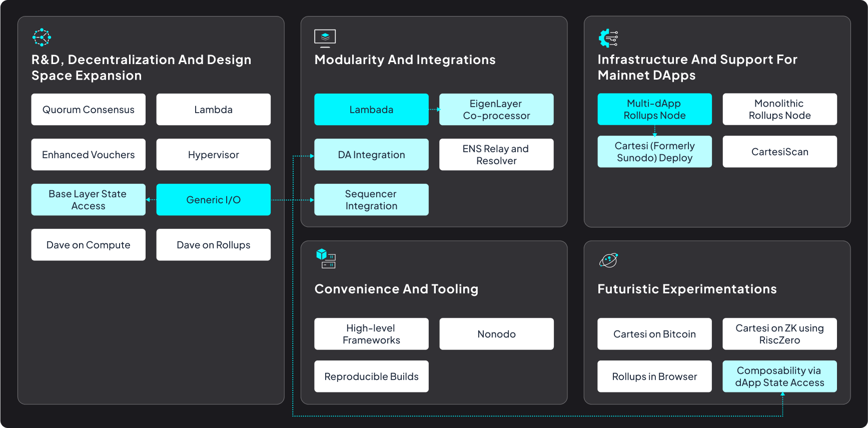
Task: Select the Lambada box
Action: (x=372, y=110)
